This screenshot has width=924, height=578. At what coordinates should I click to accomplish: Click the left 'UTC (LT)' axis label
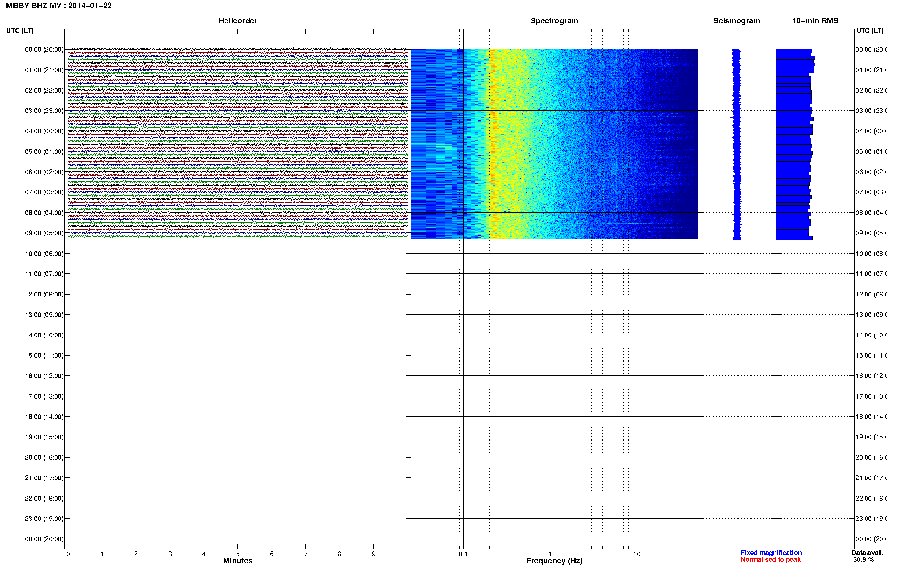coord(20,31)
